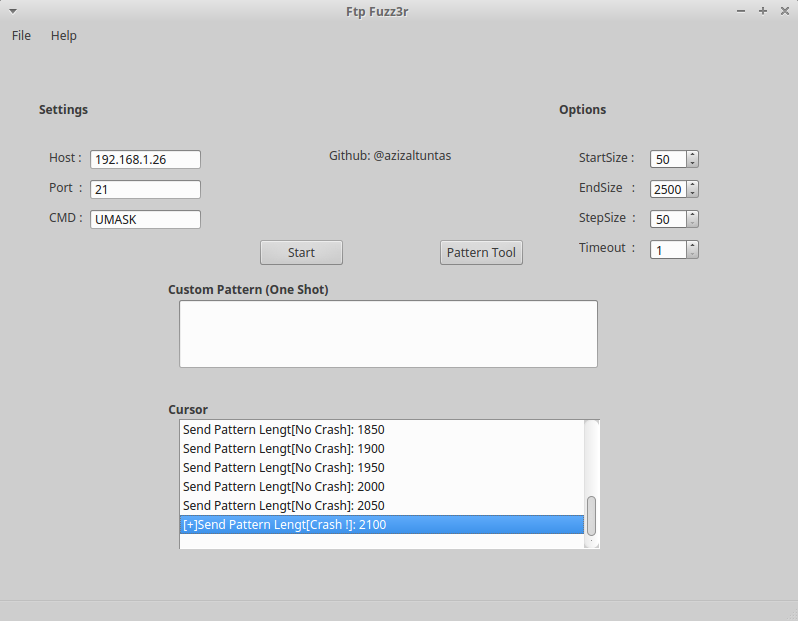This screenshot has width=798, height=621.
Task: Select the log row ending with 1900
Action: [382, 448]
